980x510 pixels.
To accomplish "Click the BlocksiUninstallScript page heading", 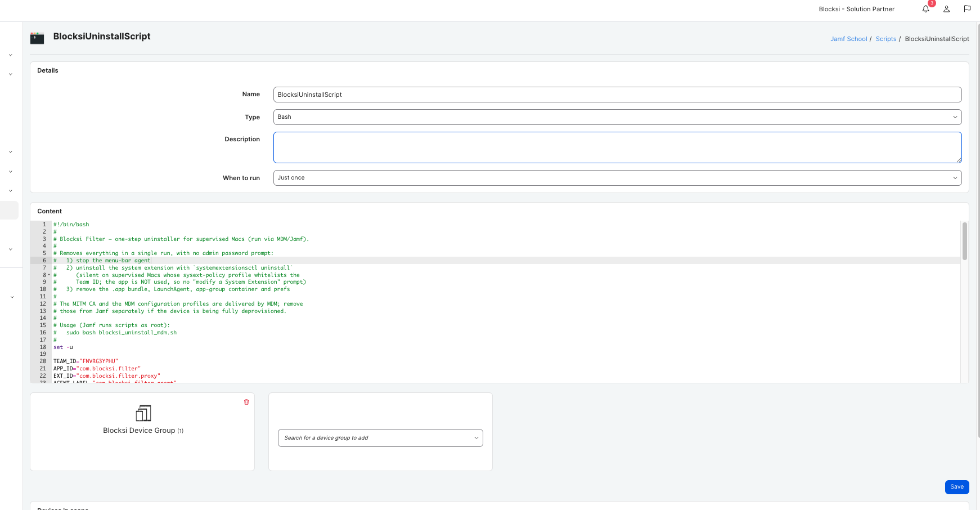I will tap(102, 37).
